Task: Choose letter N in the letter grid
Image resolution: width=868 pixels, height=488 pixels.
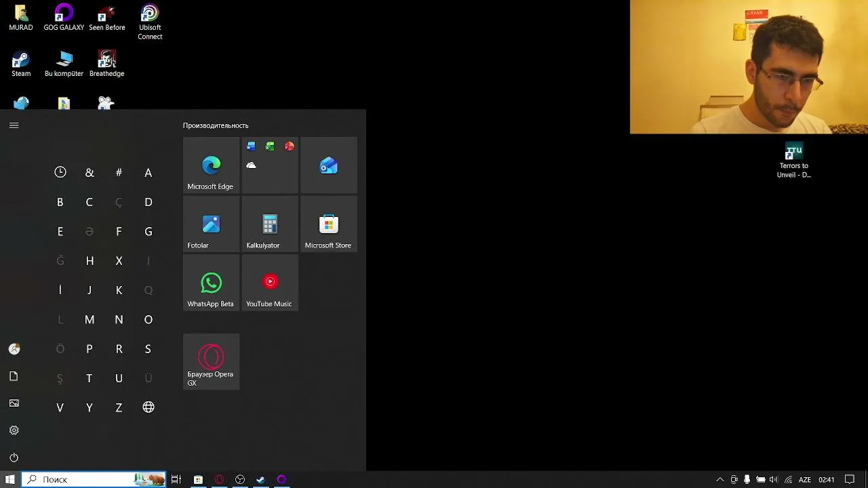Action: pyautogui.click(x=119, y=320)
